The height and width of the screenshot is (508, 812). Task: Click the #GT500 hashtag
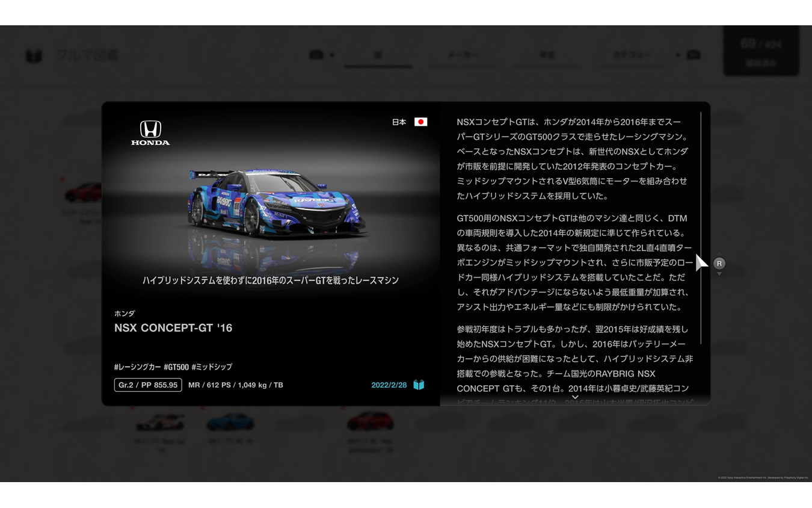pyautogui.click(x=176, y=367)
